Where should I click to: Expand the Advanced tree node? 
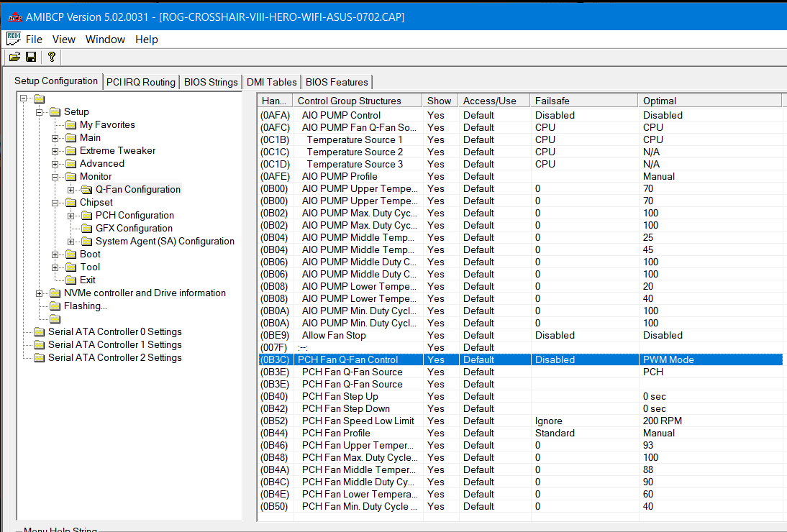coord(55,164)
